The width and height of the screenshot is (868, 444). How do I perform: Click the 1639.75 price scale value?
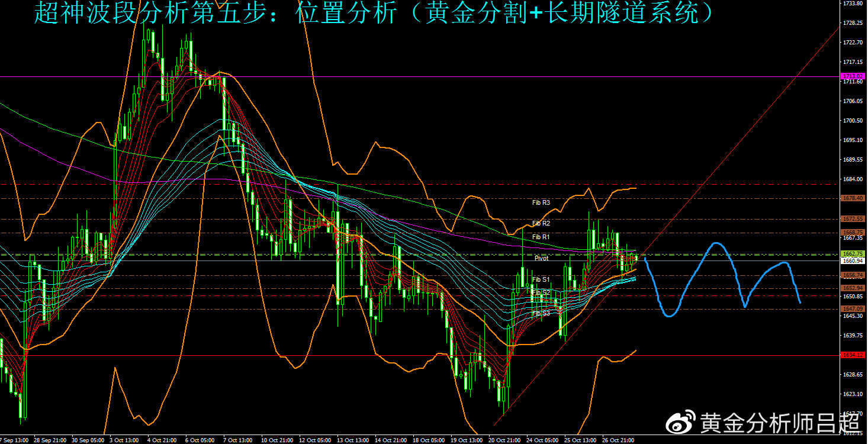click(853, 336)
